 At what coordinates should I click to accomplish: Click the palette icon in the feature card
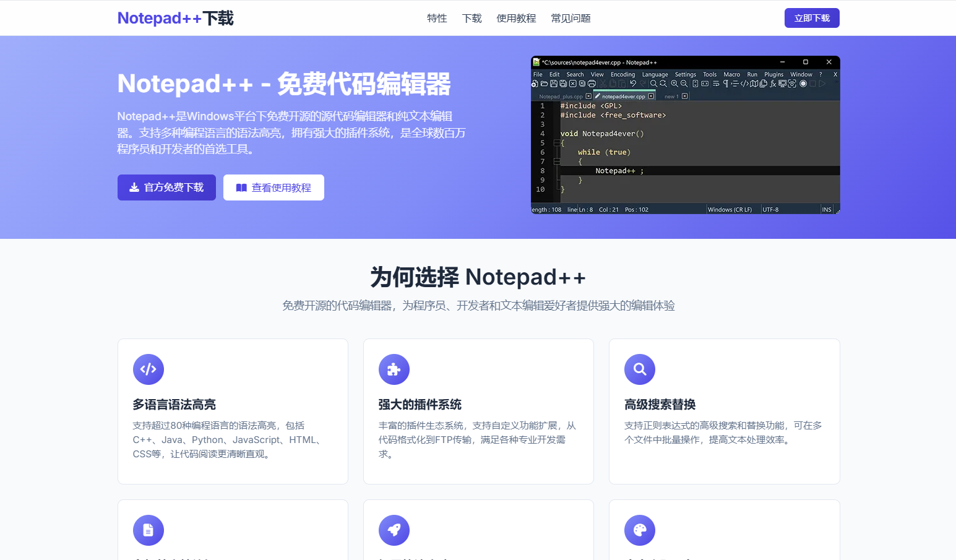point(639,530)
